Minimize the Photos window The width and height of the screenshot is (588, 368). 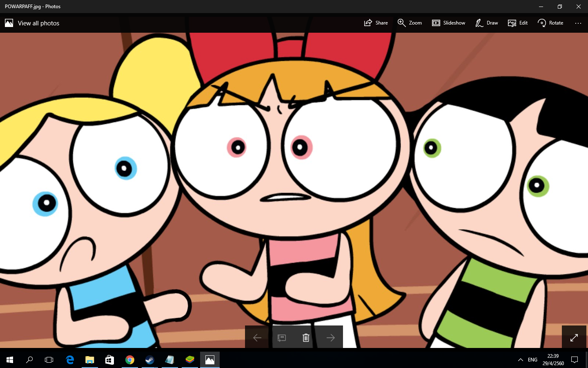(541, 7)
